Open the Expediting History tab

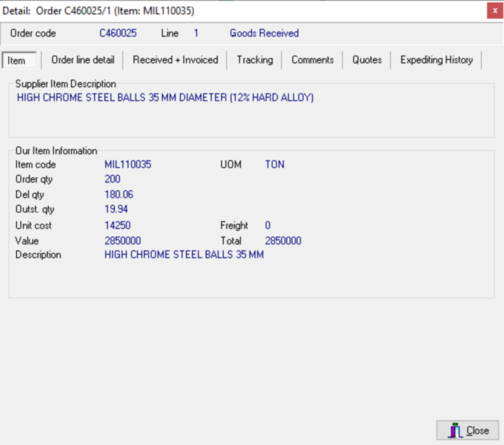click(x=436, y=60)
